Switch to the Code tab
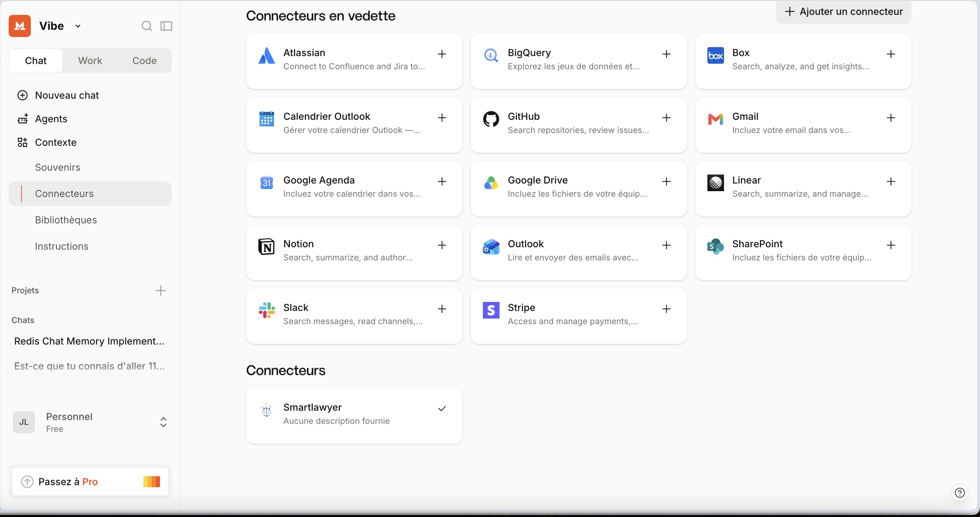 (x=144, y=61)
